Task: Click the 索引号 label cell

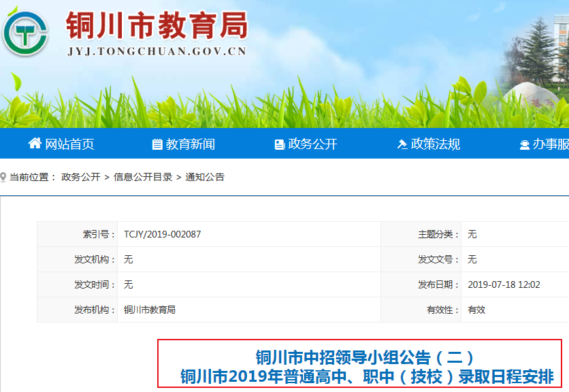Action: (x=78, y=234)
